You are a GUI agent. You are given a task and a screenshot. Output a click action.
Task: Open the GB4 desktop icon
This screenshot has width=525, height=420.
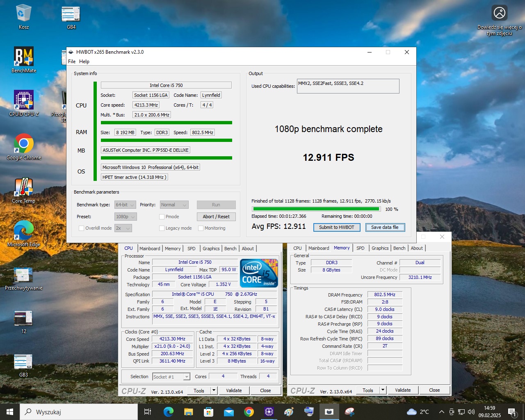coord(71,17)
